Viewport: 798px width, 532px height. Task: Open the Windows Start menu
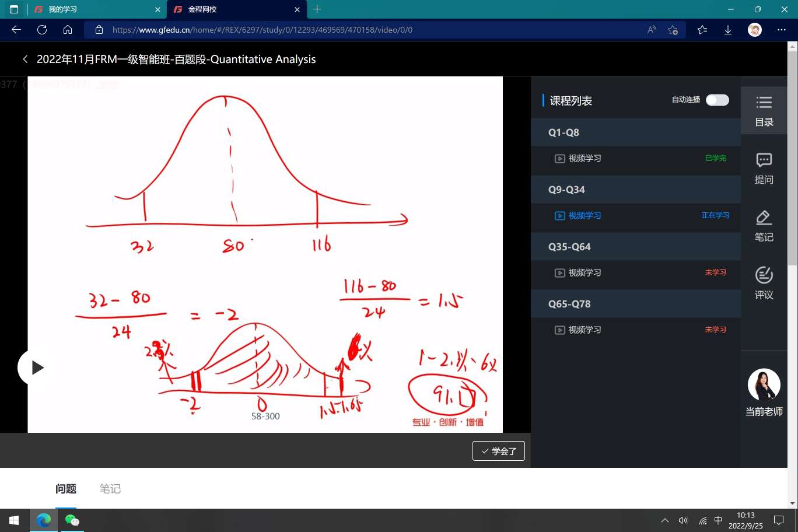pyautogui.click(x=14, y=520)
